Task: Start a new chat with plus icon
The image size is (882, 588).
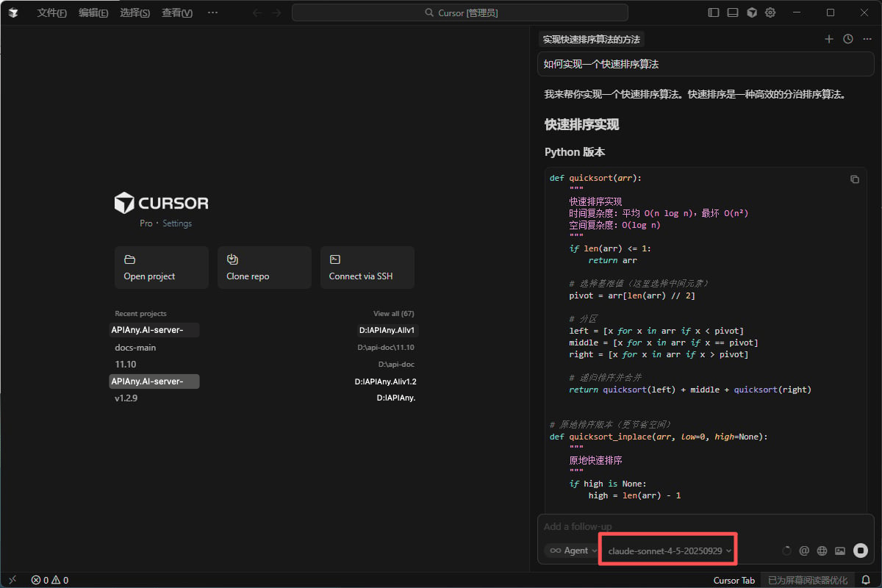Action: pyautogui.click(x=829, y=39)
